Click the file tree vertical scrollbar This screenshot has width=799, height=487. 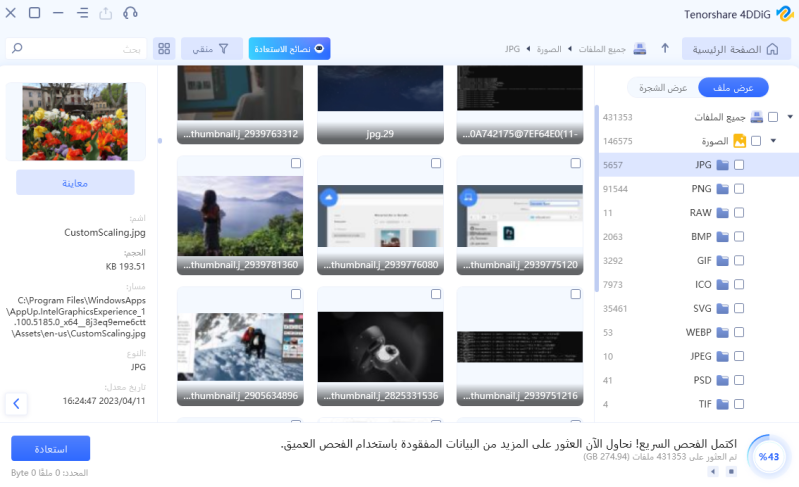[x=597, y=199]
